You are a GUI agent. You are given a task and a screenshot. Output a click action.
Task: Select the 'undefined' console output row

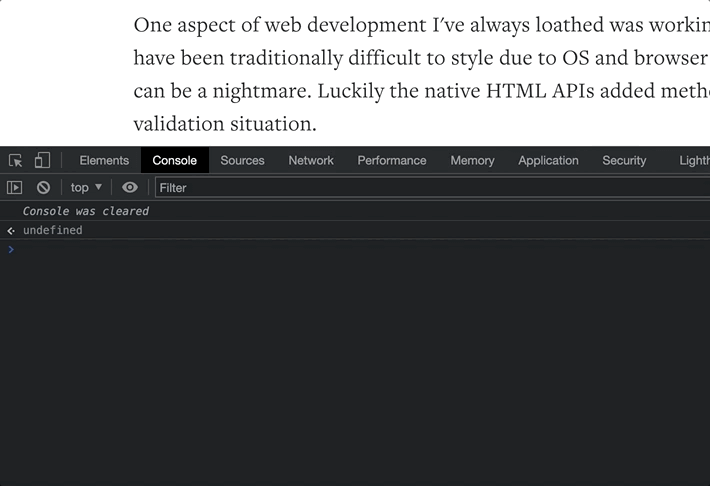[x=53, y=230]
